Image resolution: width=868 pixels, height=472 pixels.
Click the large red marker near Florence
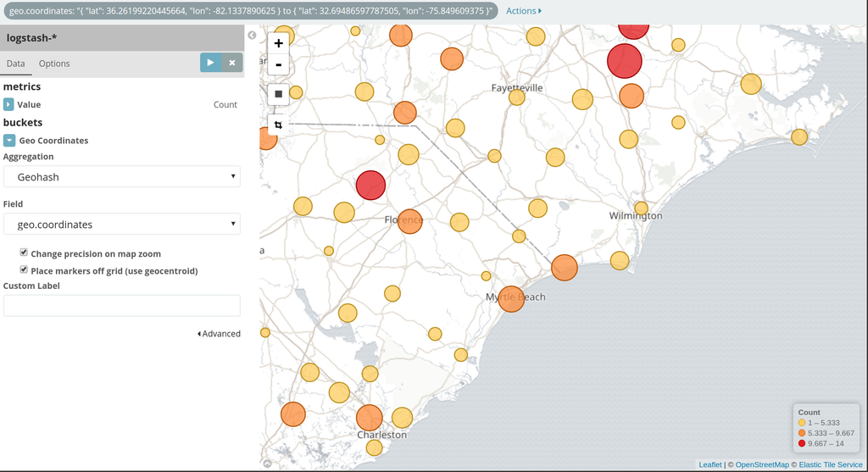pyautogui.click(x=370, y=185)
